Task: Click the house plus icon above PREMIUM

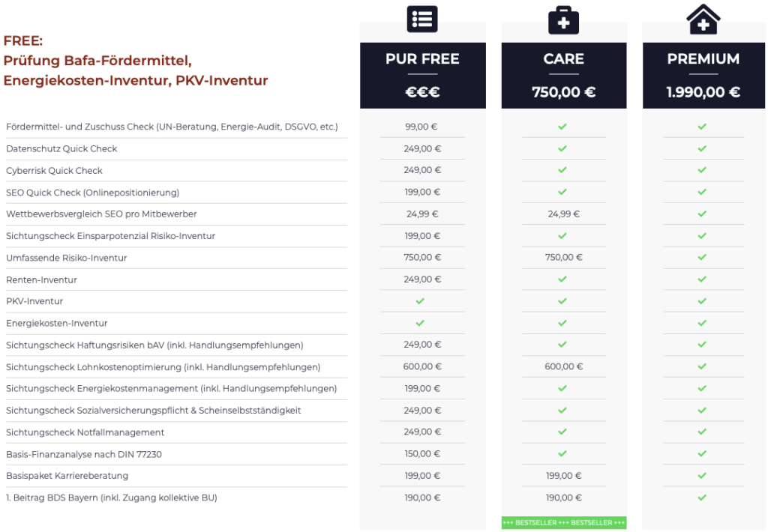Action: click(x=703, y=19)
